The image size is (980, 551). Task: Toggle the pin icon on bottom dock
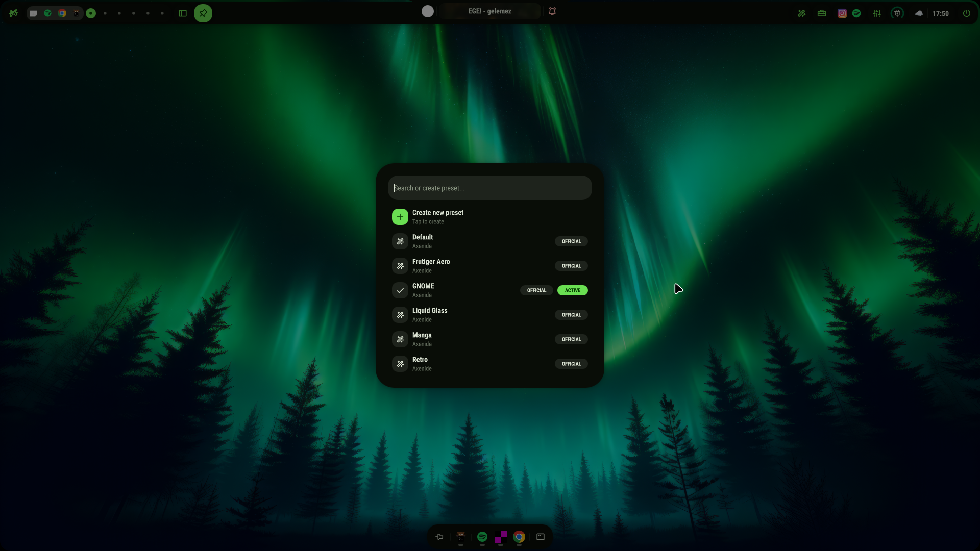pyautogui.click(x=439, y=537)
